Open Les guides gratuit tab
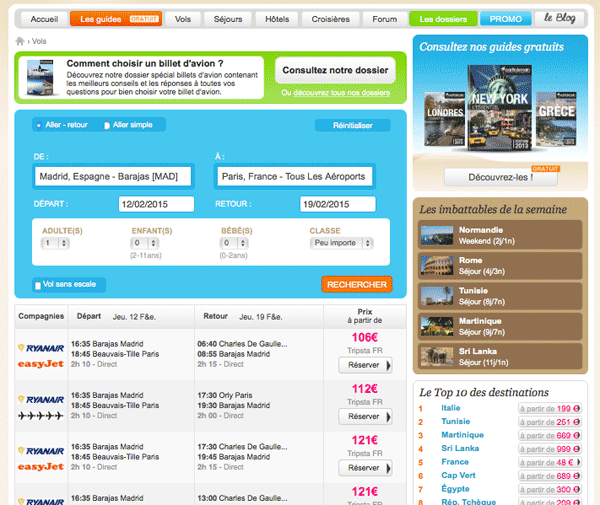Screen dimensions: 600x505 (116, 19)
